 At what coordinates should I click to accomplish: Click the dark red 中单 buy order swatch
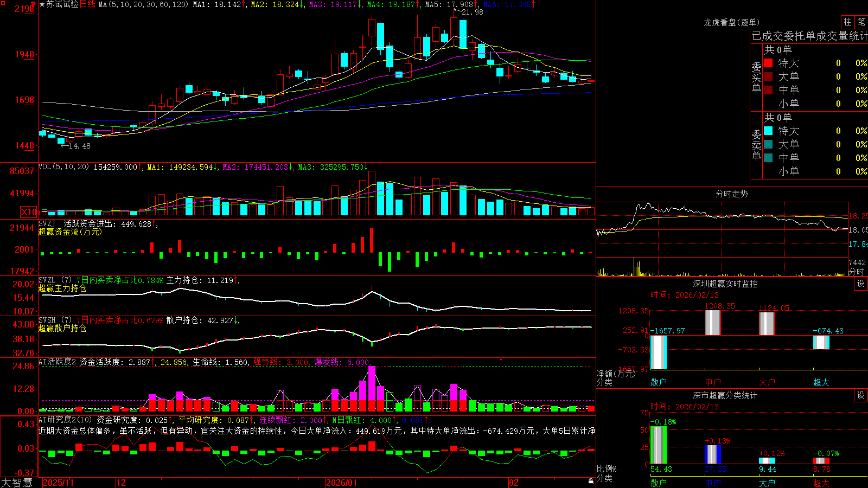(768, 90)
